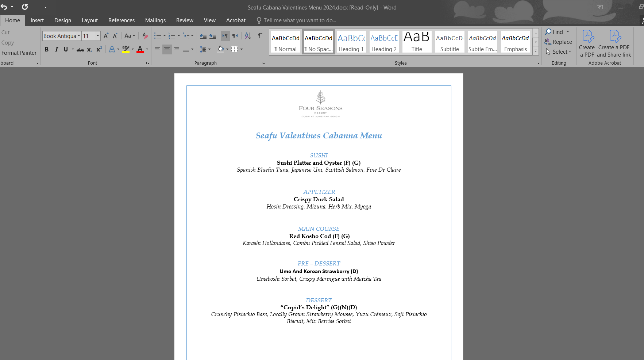
Task: Click the Format Painter button
Action: tap(19, 53)
